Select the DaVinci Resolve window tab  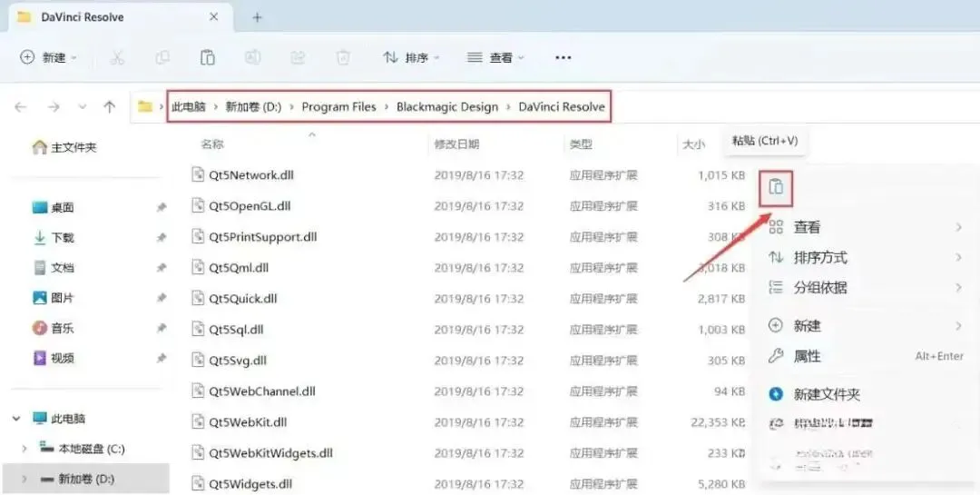tap(119, 17)
